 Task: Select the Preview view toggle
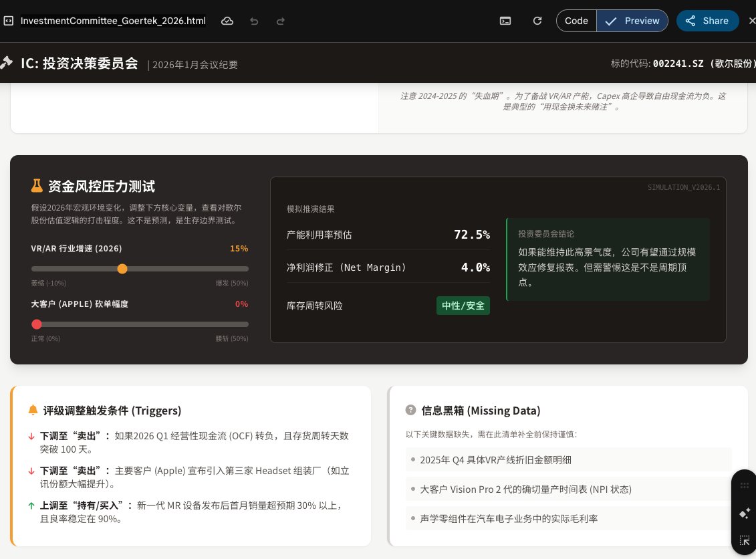point(632,21)
